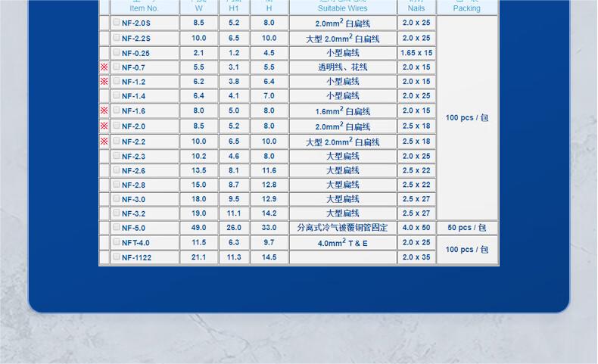Tick the NF-2.0S checkbox
This screenshot has width=598, height=364.
pyautogui.click(x=117, y=23)
